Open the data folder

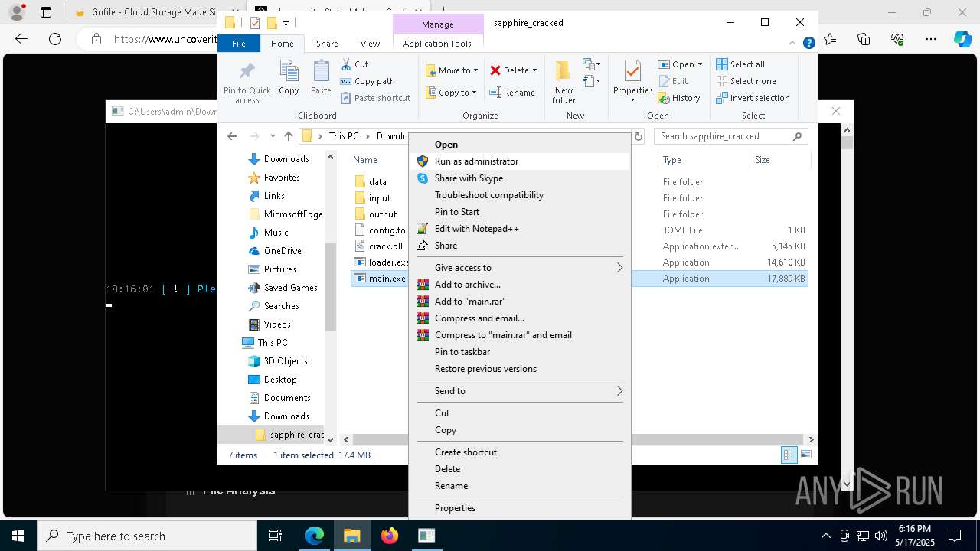[377, 182]
